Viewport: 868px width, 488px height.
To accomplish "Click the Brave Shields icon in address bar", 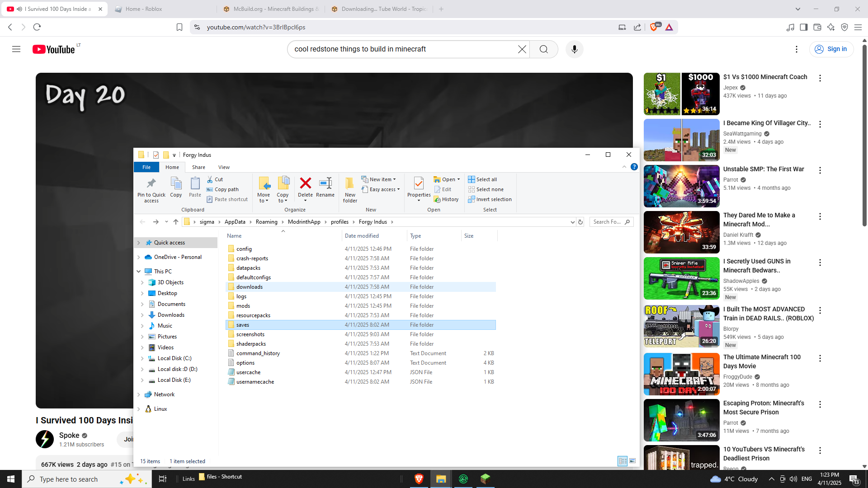I will point(654,27).
